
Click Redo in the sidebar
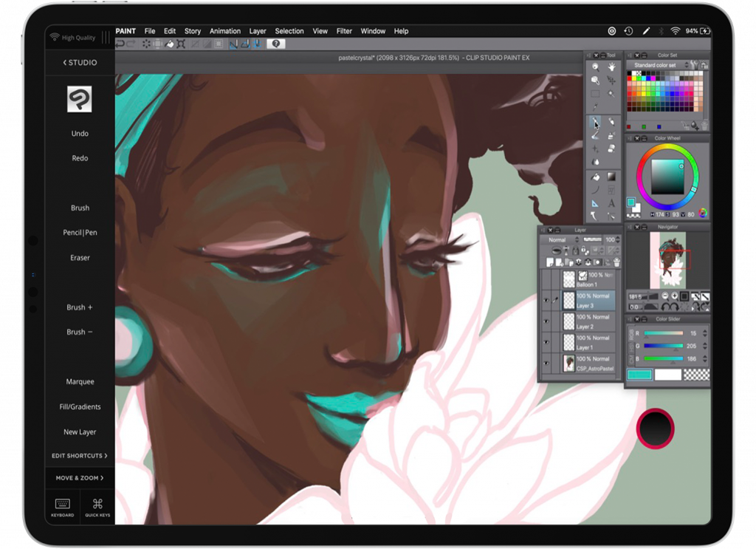tap(80, 157)
